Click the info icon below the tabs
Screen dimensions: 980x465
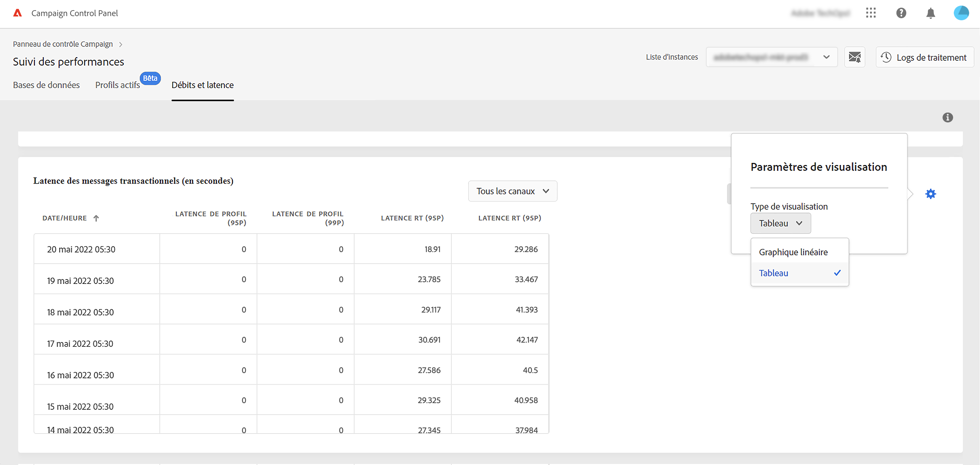pos(947,117)
